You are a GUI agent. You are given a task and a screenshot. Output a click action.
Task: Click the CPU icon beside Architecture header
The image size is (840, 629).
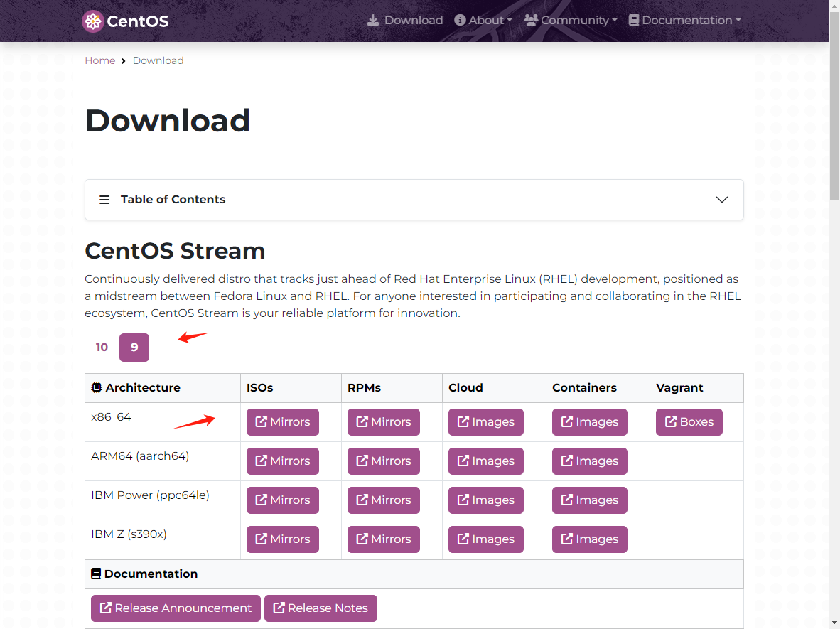pyautogui.click(x=96, y=387)
